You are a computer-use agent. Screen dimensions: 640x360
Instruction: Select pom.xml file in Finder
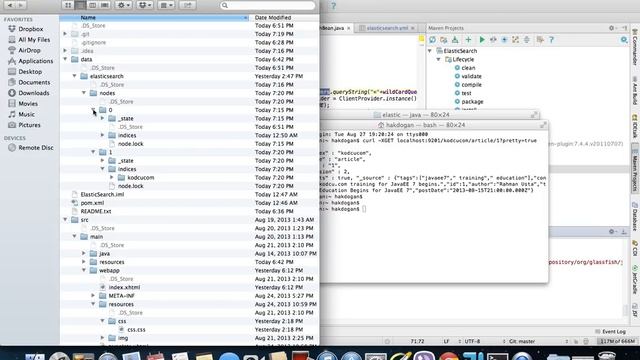coord(92,203)
